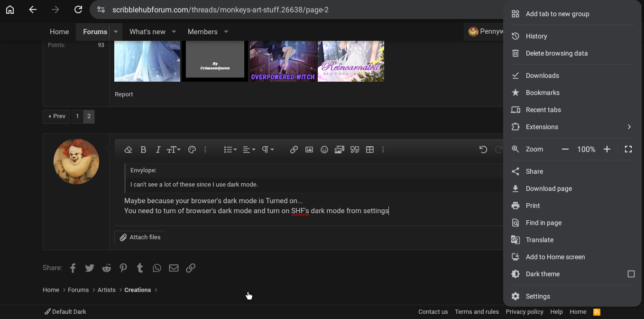Open the What's new forum section

(x=147, y=31)
